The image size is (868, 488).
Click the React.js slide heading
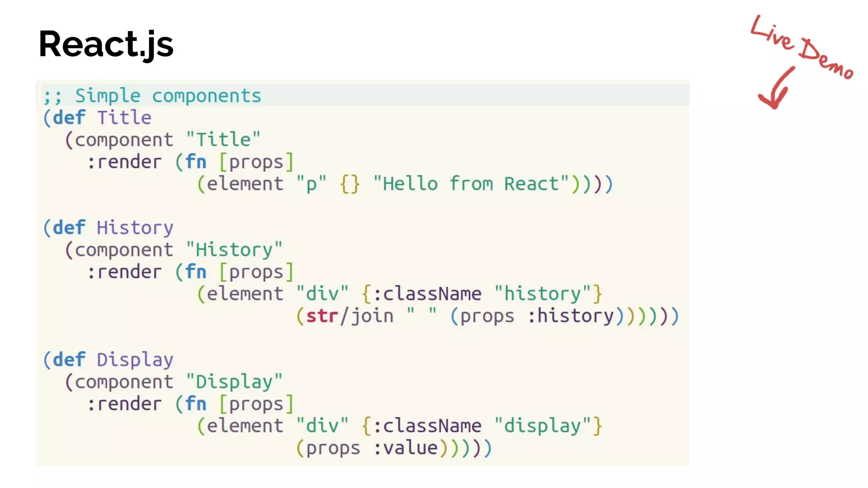click(106, 44)
